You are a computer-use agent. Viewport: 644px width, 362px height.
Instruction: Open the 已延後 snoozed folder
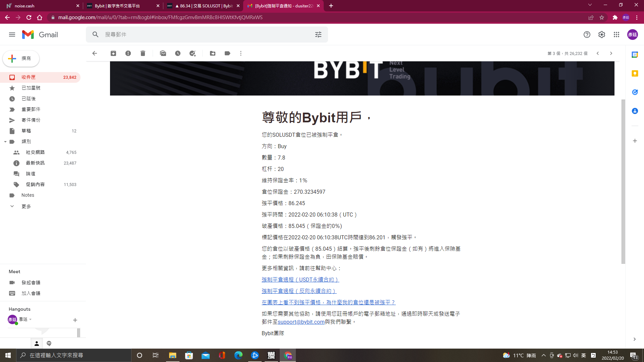[x=40, y=99]
